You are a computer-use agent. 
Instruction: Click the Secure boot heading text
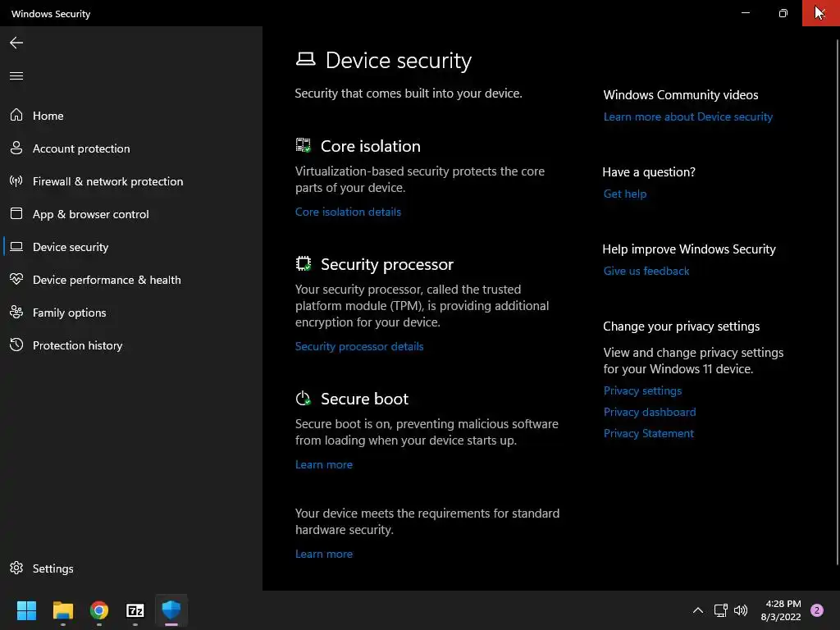click(x=364, y=399)
